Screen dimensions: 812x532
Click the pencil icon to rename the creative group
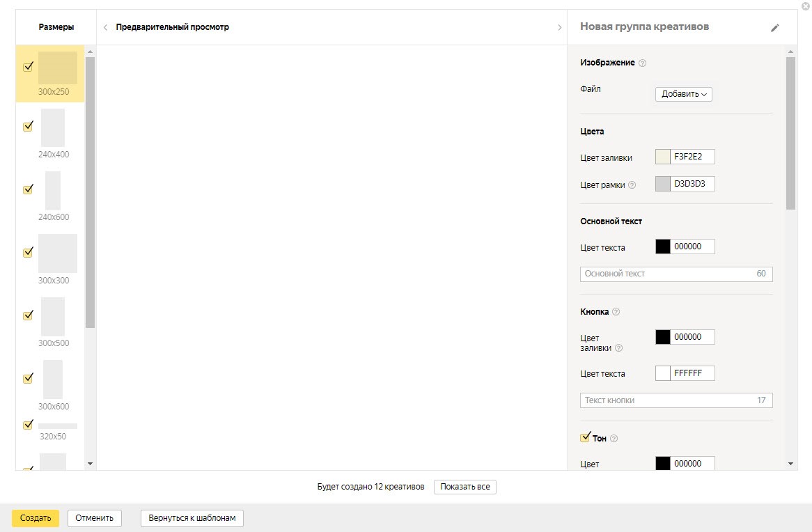tap(775, 28)
